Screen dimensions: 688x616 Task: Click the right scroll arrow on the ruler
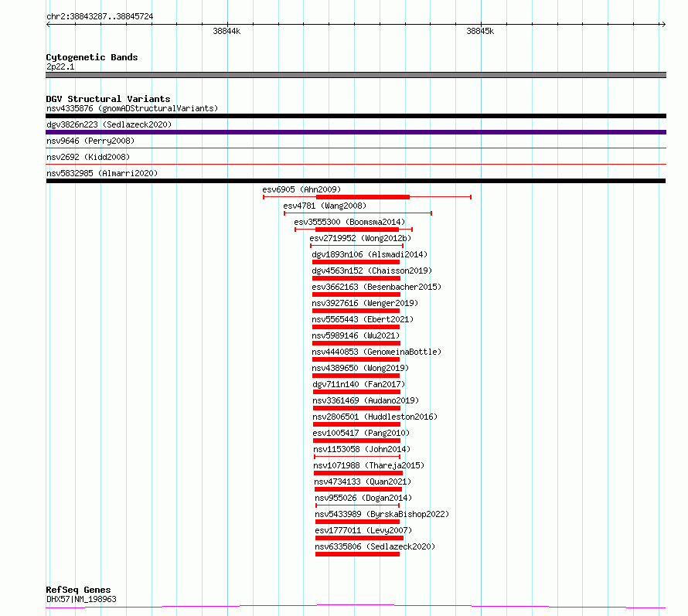tap(663, 25)
